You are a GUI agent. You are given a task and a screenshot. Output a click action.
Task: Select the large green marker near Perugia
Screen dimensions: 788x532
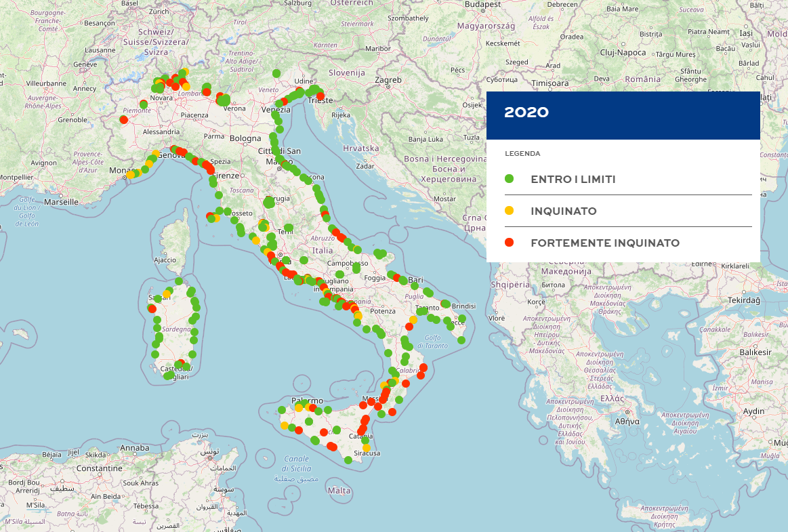tap(269, 202)
